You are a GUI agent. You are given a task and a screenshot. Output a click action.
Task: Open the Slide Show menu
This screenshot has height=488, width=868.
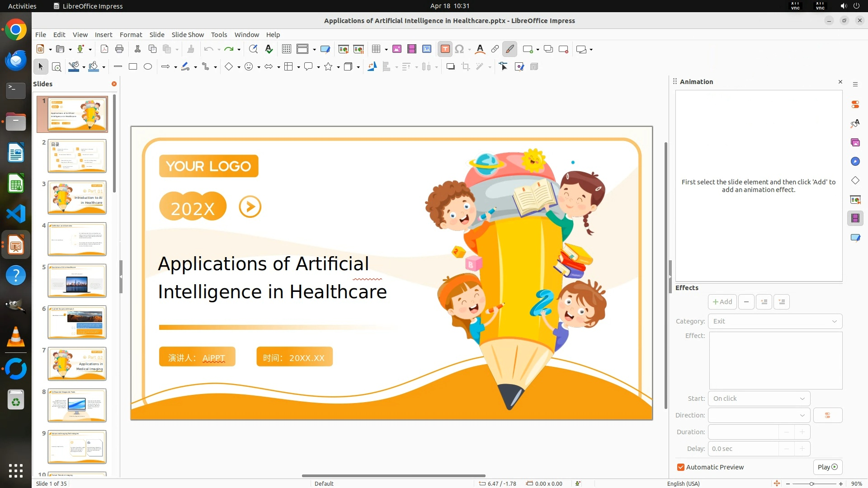point(188,35)
